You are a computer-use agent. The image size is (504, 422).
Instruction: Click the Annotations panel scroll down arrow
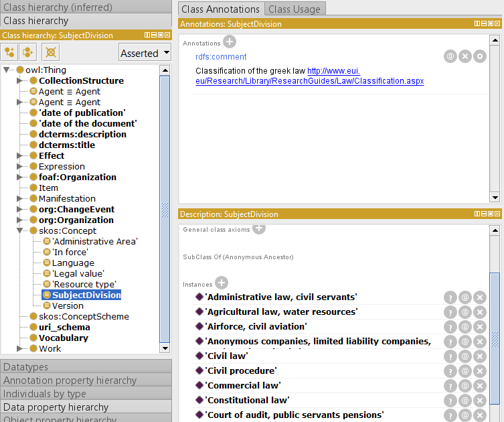[495, 197]
